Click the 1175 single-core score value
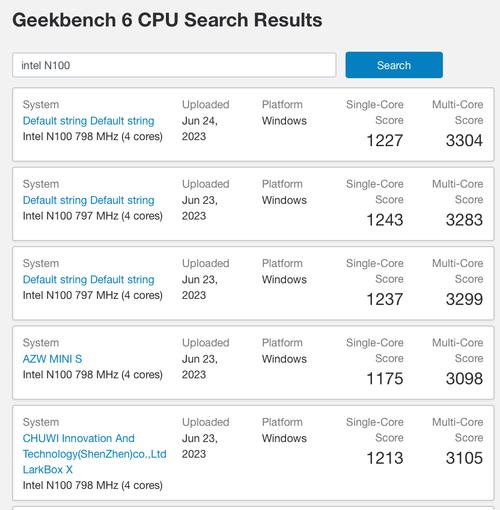This screenshot has width=500, height=510. pos(385,378)
